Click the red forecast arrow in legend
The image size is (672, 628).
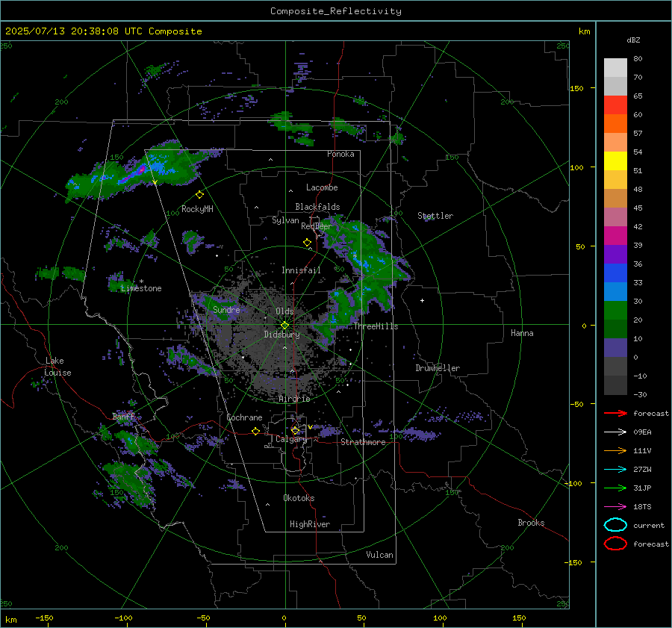tap(615, 413)
